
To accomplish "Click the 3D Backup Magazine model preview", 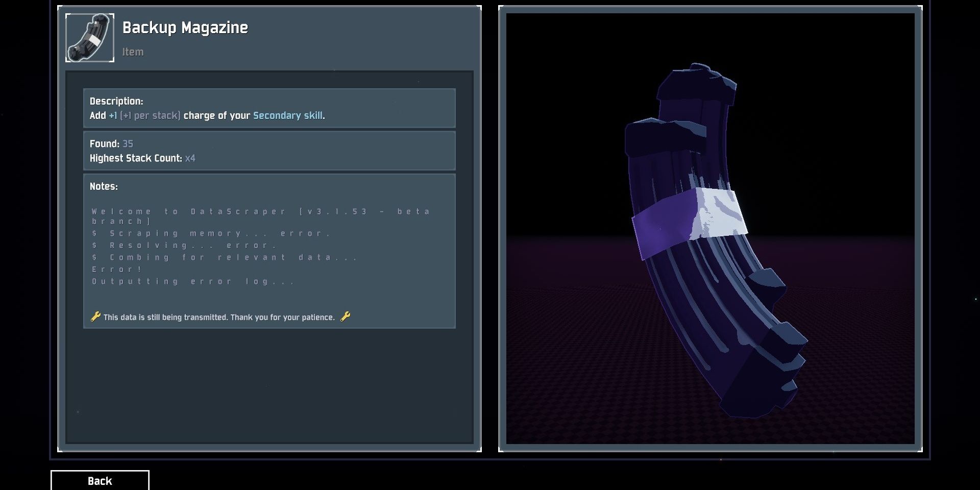I will 710,229.
